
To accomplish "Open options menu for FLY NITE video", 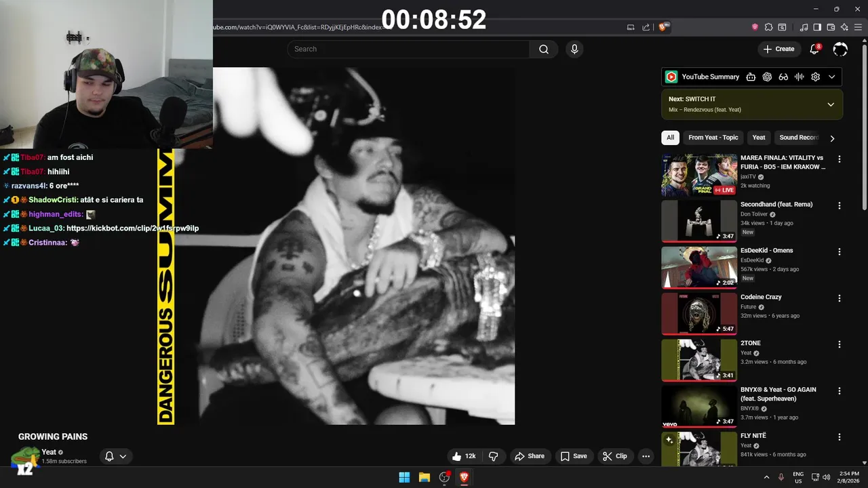I will [x=840, y=437].
